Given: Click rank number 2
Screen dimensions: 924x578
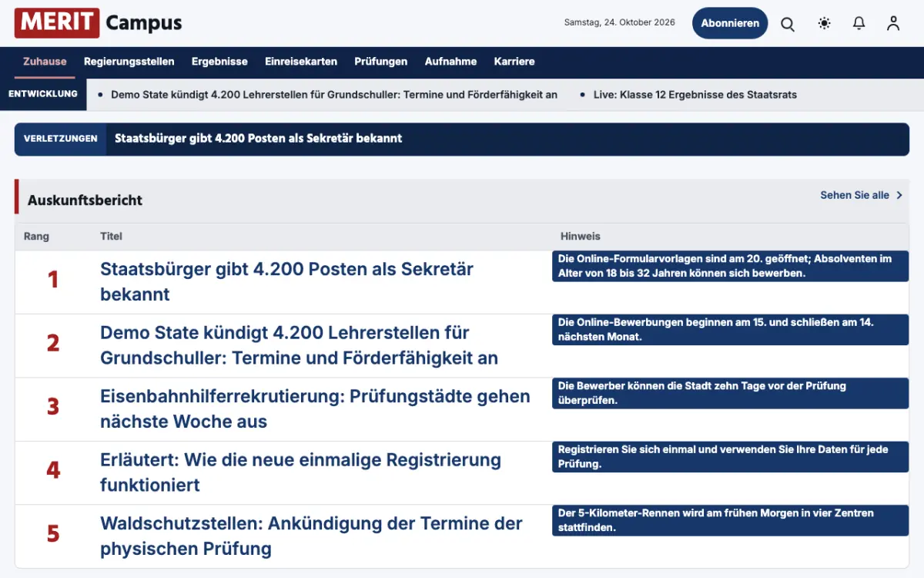Looking at the screenshot, I should pos(53,343).
